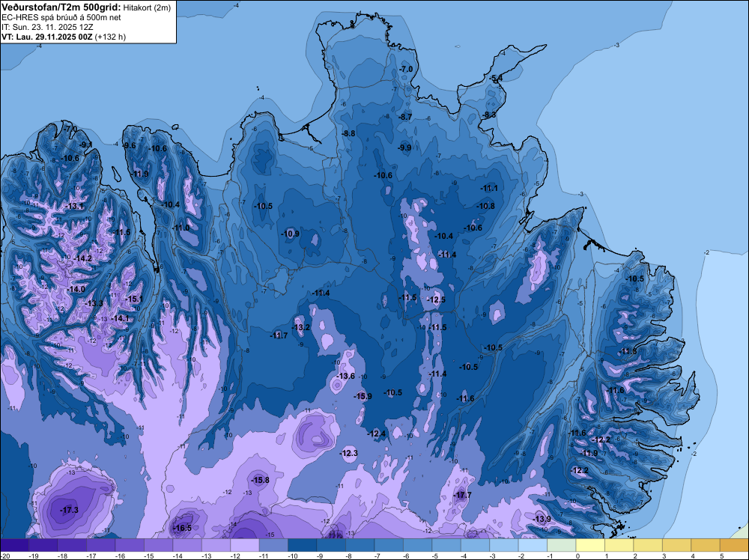Click the -8.3 temperature value
Viewport: 749px width, 560px height.
pyautogui.click(x=489, y=115)
